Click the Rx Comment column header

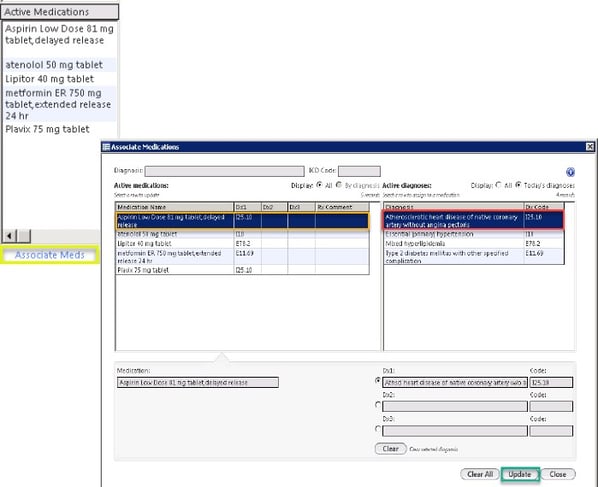[342, 207]
